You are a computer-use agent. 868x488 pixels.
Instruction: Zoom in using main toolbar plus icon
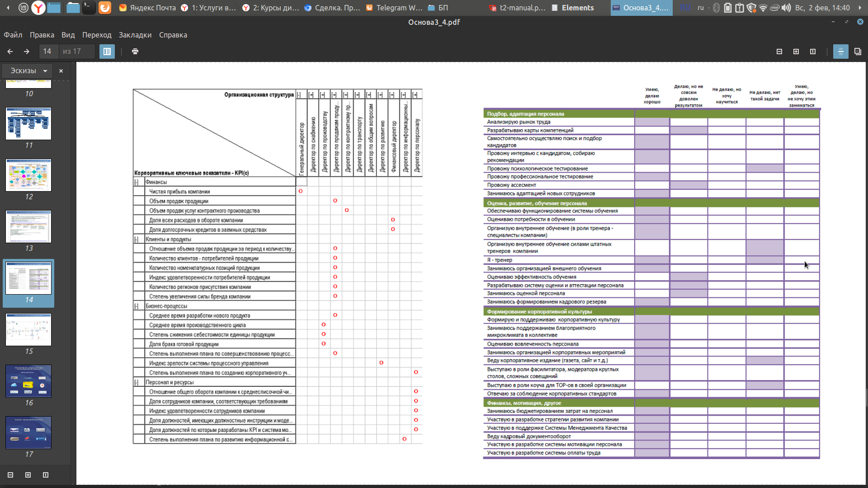(796, 52)
